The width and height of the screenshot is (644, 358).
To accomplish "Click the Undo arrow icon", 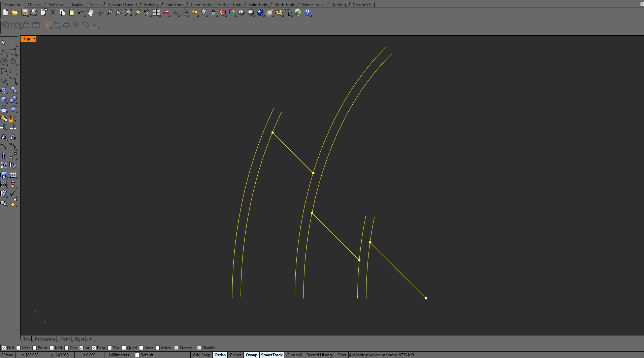I will pyautogui.click(x=81, y=13).
